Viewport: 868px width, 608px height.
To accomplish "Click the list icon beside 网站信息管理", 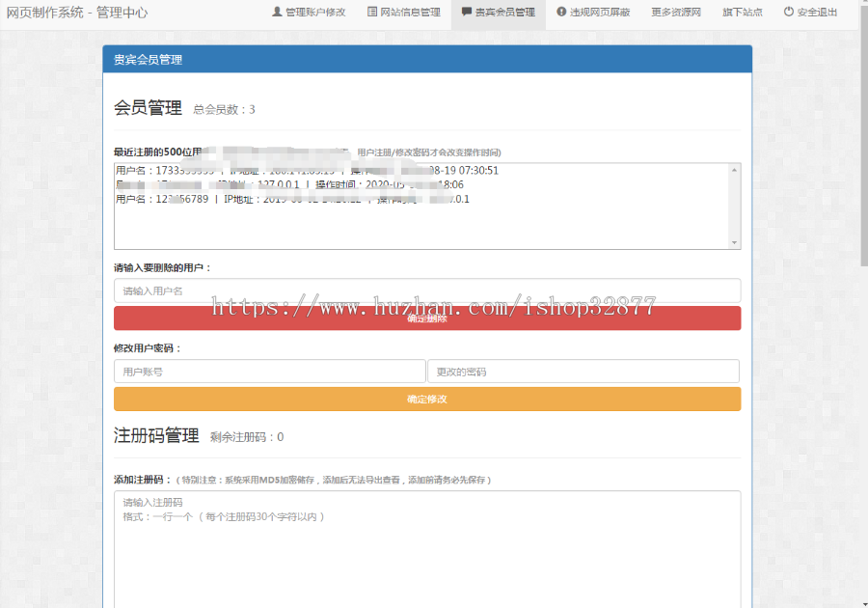I will (x=372, y=12).
